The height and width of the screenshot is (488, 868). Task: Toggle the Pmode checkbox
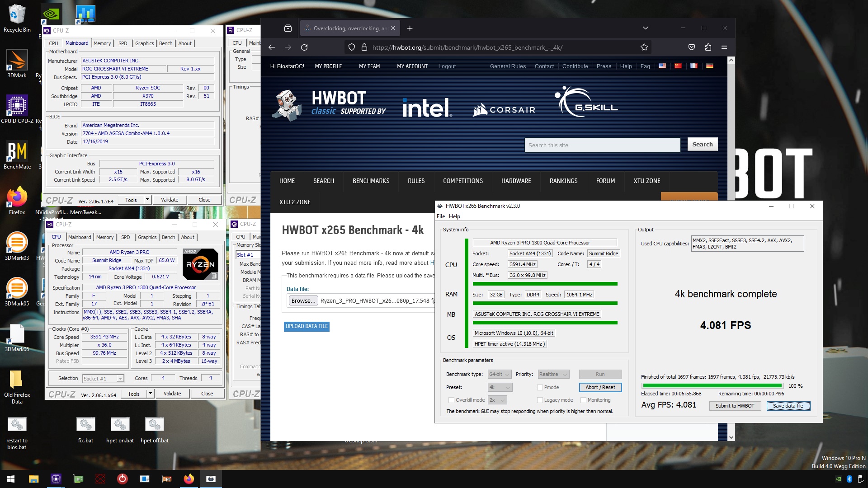pos(540,387)
